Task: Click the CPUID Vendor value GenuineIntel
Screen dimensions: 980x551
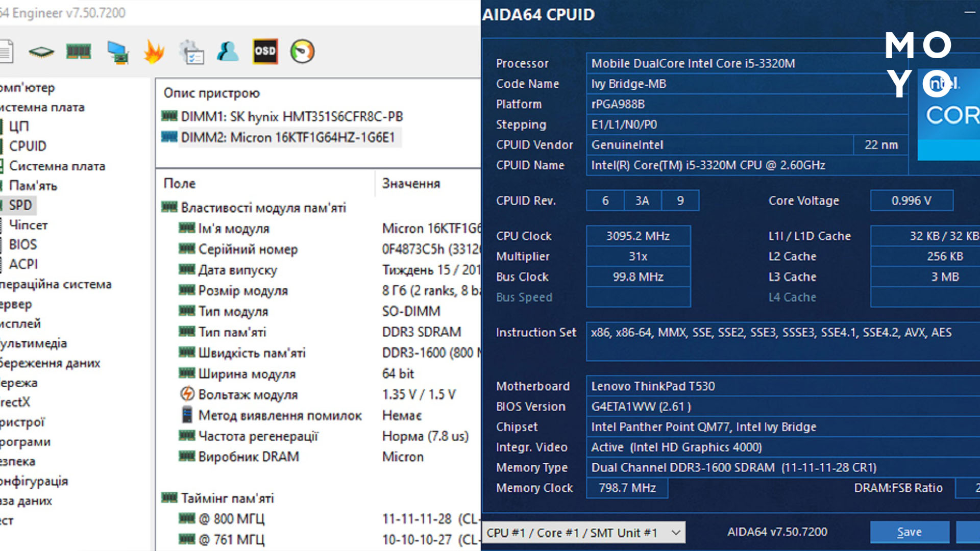Action: click(x=720, y=145)
